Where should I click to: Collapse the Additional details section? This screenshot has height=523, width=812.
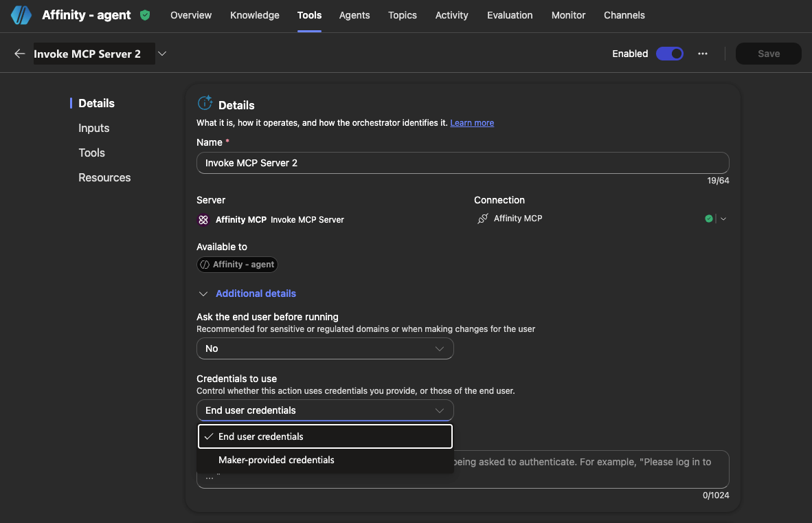pos(203,293)
